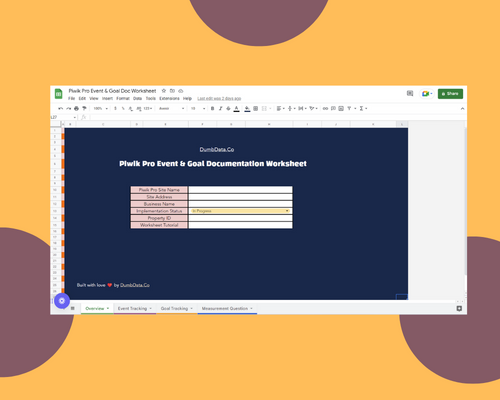Toggle bold formatting
Viewport: 500px width, 400px height.
212,108
